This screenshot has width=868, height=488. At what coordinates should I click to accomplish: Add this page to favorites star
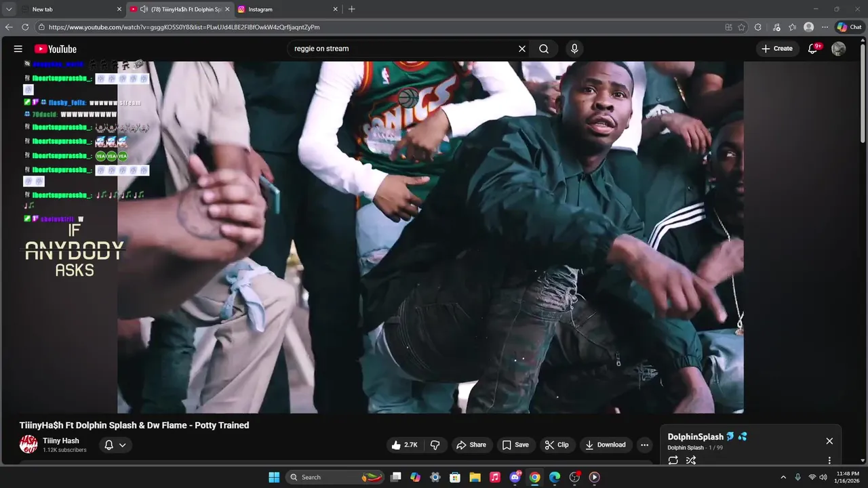coord(741,27)
